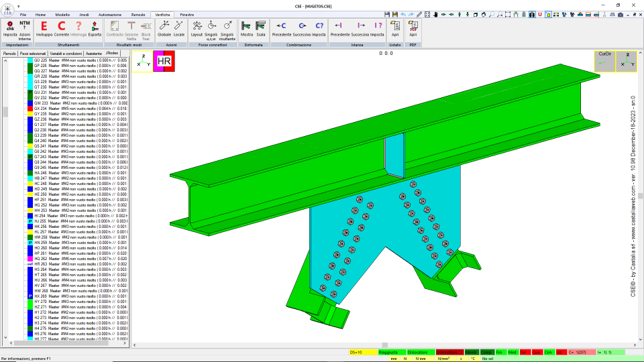
Task: Switch to the Finestre ribbon tab
Action: click(187, 15)
